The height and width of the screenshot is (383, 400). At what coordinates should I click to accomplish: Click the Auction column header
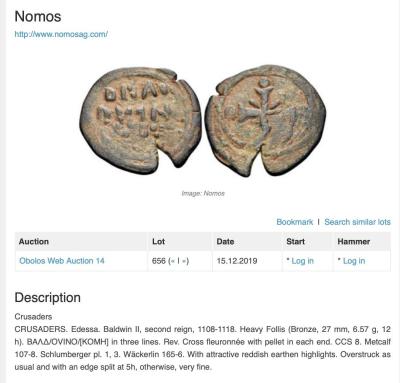(x=34, y=242)
